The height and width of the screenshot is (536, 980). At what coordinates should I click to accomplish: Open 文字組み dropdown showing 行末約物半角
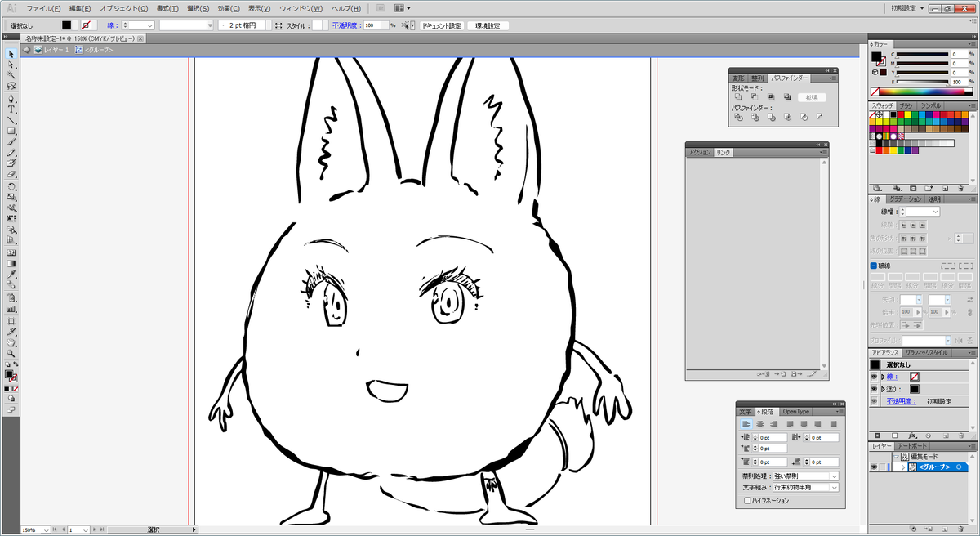[x=806, y=487]
